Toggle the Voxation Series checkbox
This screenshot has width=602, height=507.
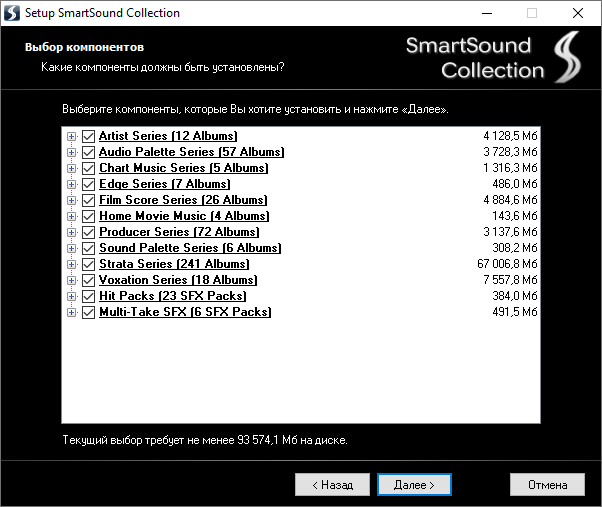coord(88,280)
